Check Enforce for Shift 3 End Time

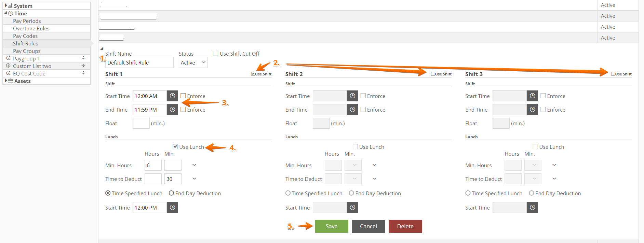543,110
